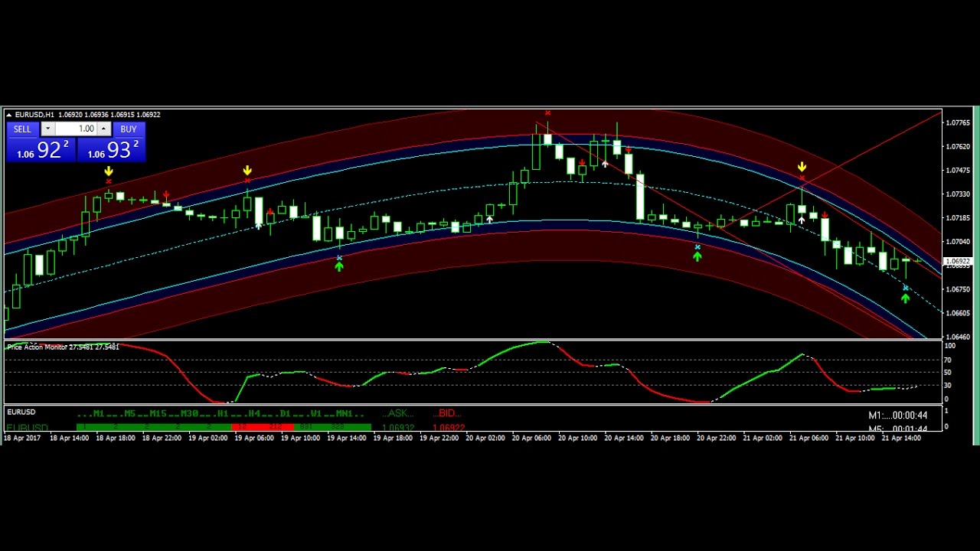Click the green up arrow near 19 Apr 14:00
Screen dimensions: 980x551
point(339,266)
